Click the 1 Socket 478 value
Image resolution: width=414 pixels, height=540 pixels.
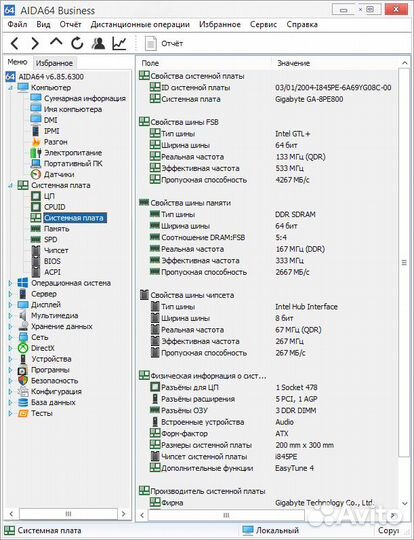point(296,387)
